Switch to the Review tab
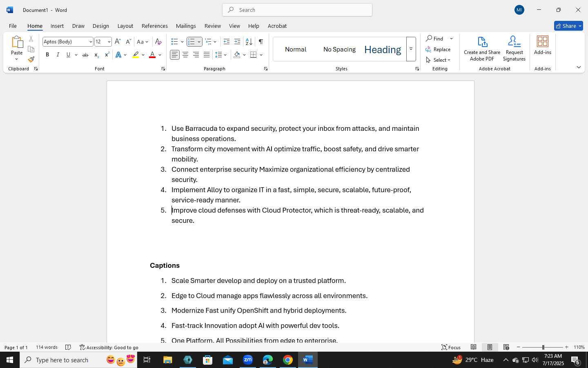Screen dimensions: 588x368 pyautogui.click(x=212, y=26)
